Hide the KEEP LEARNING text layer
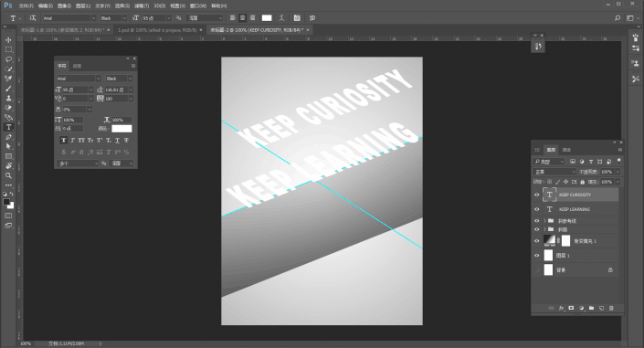Viewport: 644px width, 348px height. pos(537,209)
